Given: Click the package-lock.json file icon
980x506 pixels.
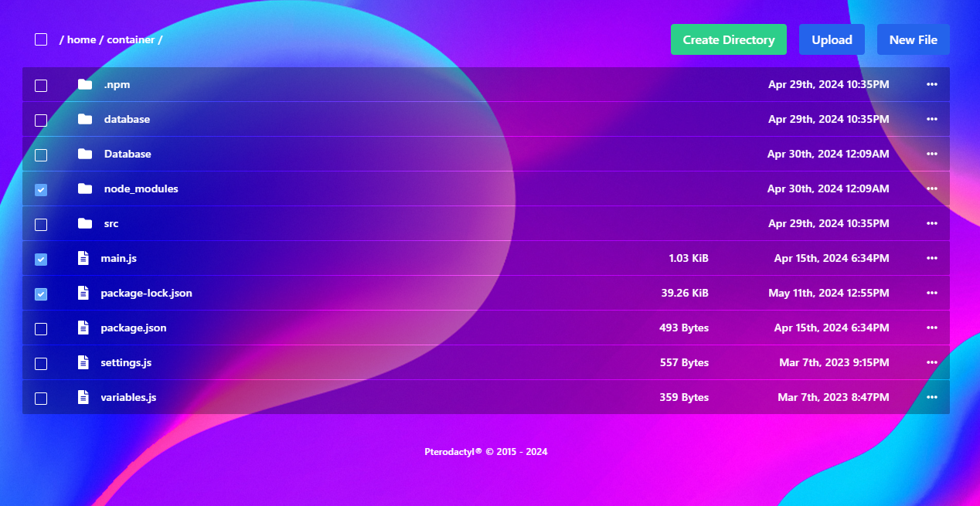Looking at the screenshot, I should 83,293.
